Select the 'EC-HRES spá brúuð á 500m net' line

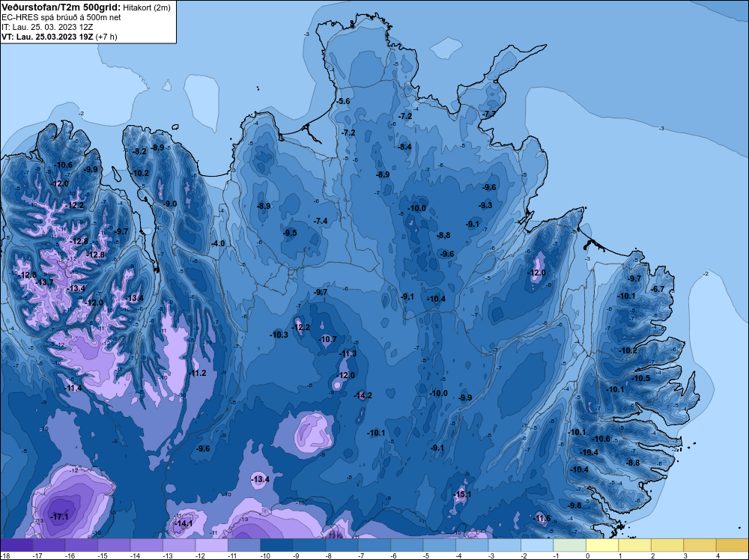(x=61, y=17)
